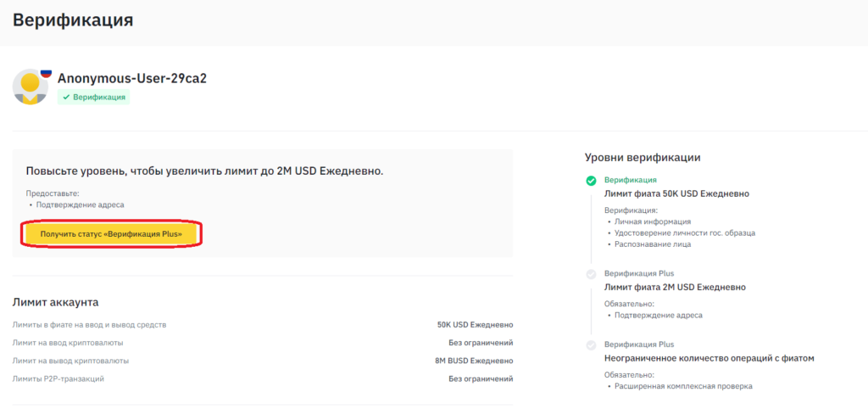Click the «Лимиты P2P-транзакций» row label
Image resolution: width=868 pixels, height=409 pixels.
pyautogui.click(x=58, y=378)
